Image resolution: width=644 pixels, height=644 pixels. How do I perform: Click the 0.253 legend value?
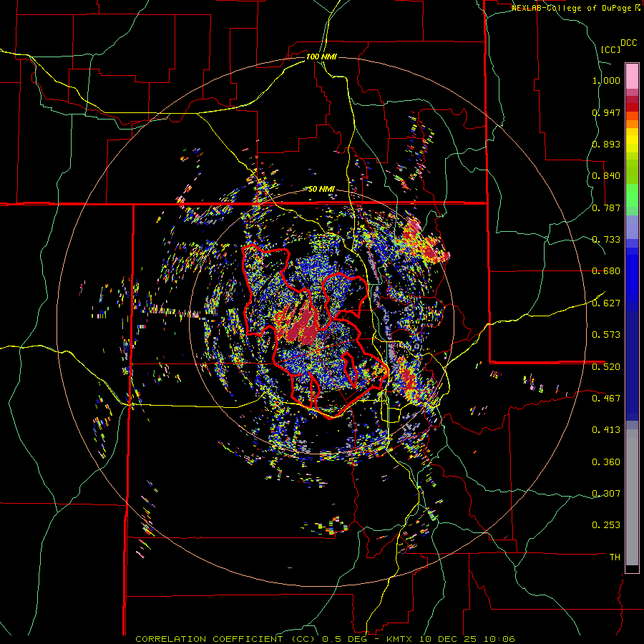pyautogui.click(x=606, y=525)
